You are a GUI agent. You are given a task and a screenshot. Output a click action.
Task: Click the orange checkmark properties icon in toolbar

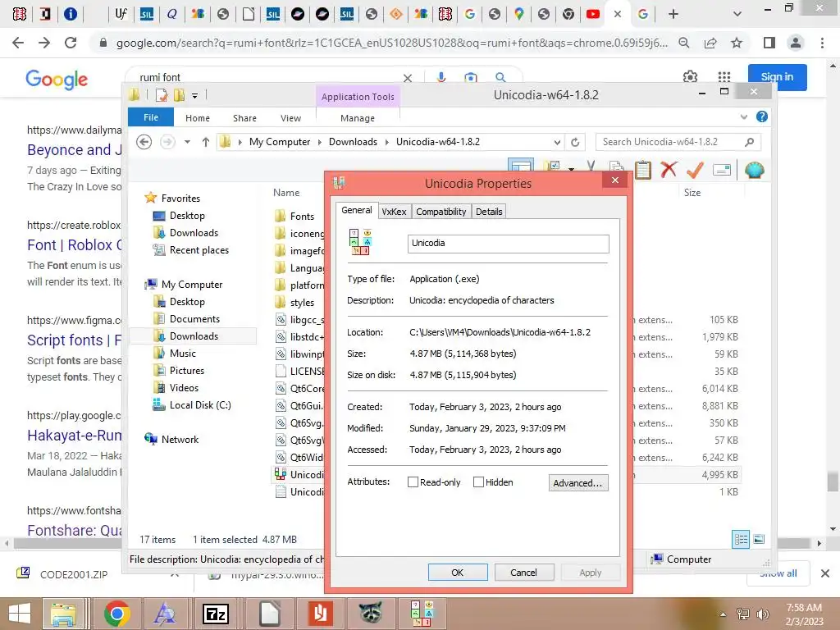[x=695, y=170]
